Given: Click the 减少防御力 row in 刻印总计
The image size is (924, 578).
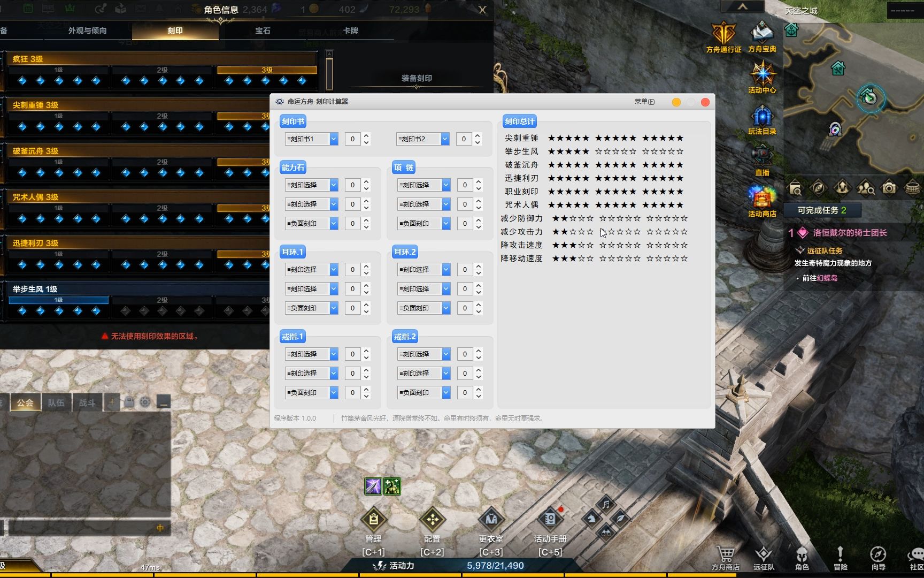Looking at the screenshot, I should 594,218.
